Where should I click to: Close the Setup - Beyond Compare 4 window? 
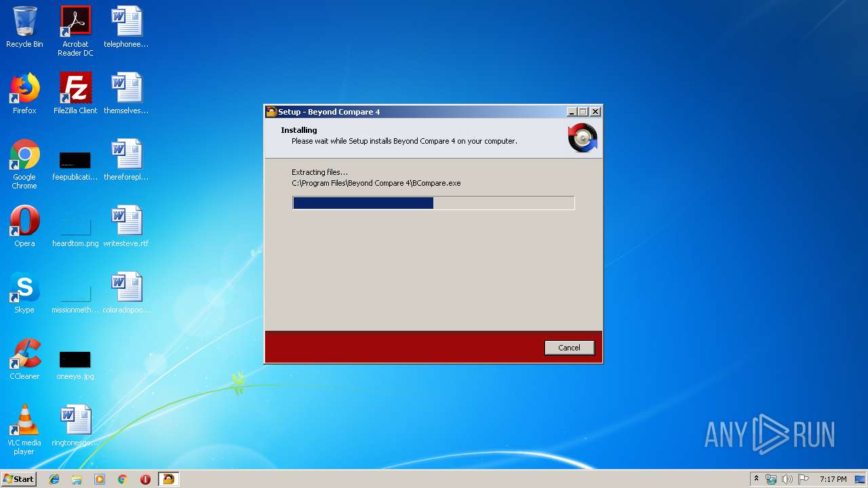point(595,112)
